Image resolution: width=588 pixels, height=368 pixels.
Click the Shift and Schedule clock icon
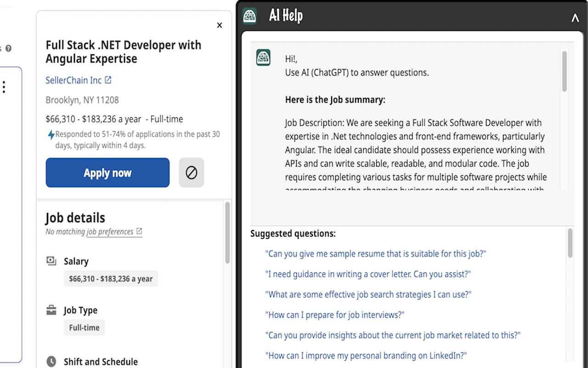pyautogui.click(x=51, y=361)
